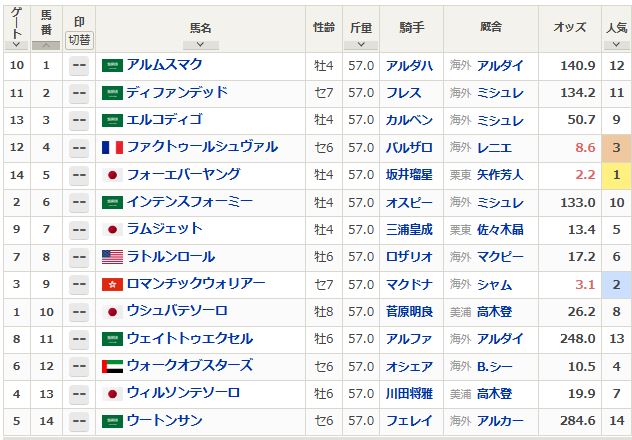Sort by weight via 斤量 arrow
This screenshot has width=632, height=440.
[x=361, y=45]
